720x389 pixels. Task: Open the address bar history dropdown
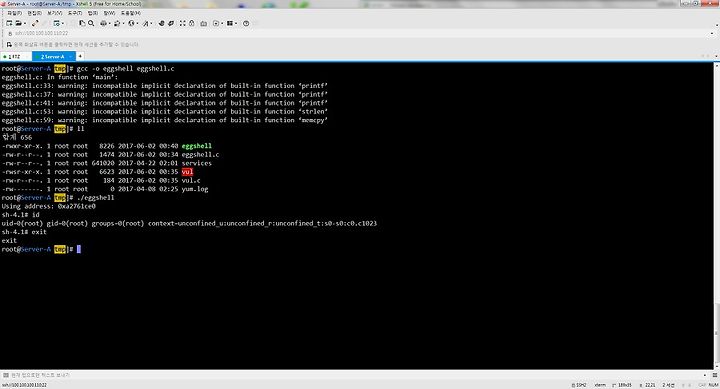[712, 34]
